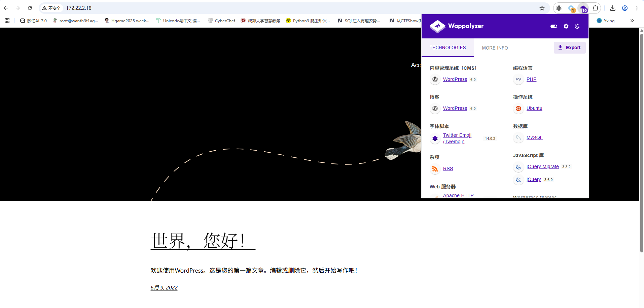Open the 成都大学智慧教务 bookmark
Viewport: 644px width, 308px height.
tap(260, 21)
